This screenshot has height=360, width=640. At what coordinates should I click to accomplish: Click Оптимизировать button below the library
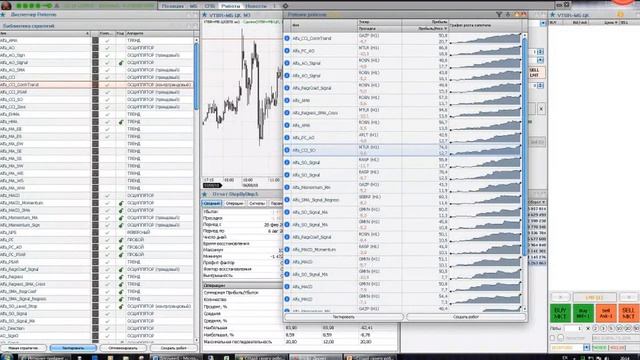pyautogui.click(x=123, y=348)
